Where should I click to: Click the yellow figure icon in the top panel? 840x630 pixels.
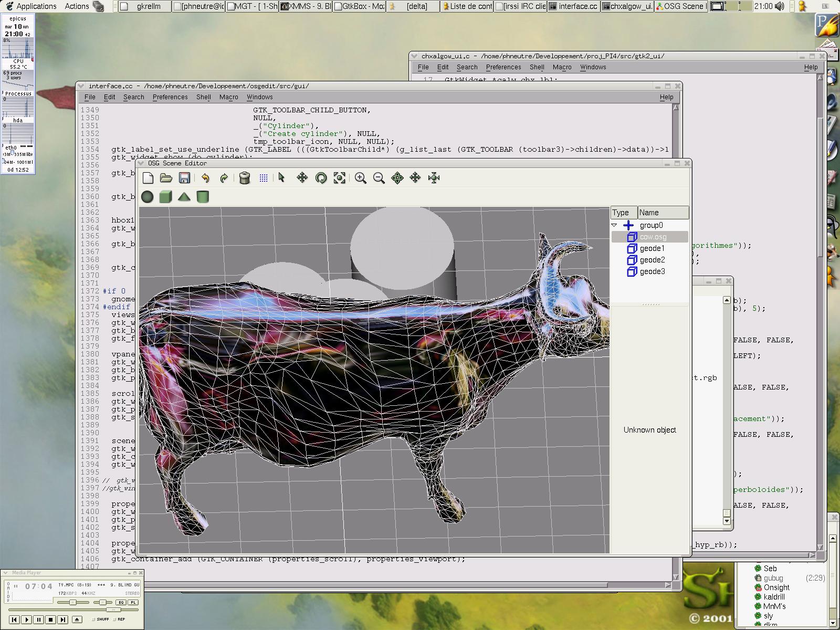tap(802, 6)
